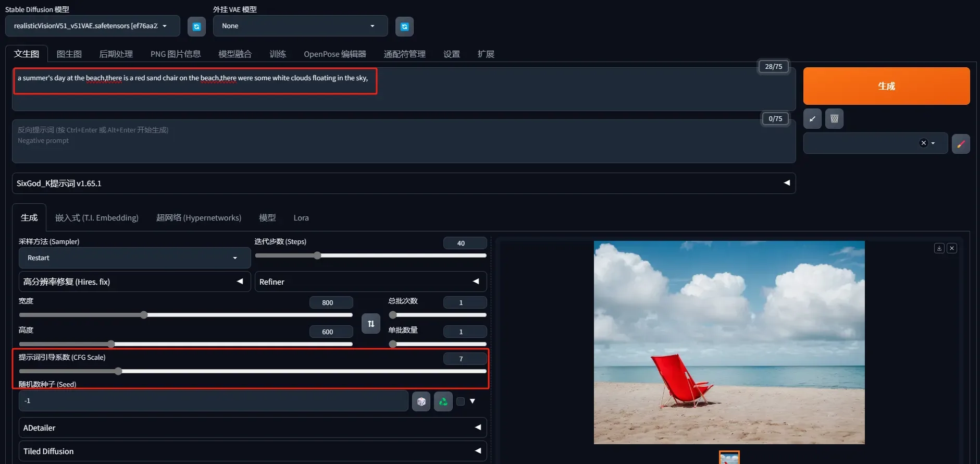980x464 pixels.
Task: Click the arrow icon to read prompt parameters
Action: pyautogui.click(x=812, y=119)
